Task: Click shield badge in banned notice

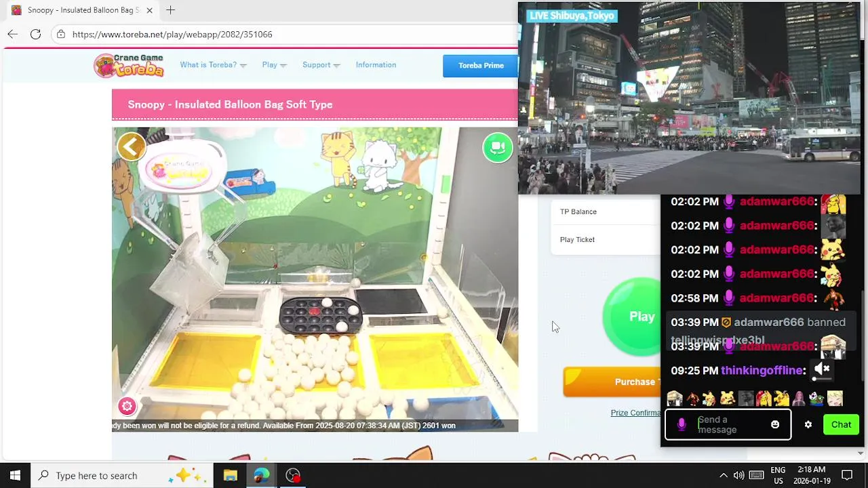Action: [726, 323]
